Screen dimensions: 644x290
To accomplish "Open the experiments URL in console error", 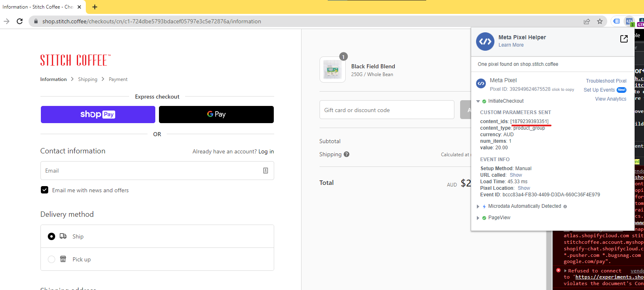I will click(x=609, y=277).
